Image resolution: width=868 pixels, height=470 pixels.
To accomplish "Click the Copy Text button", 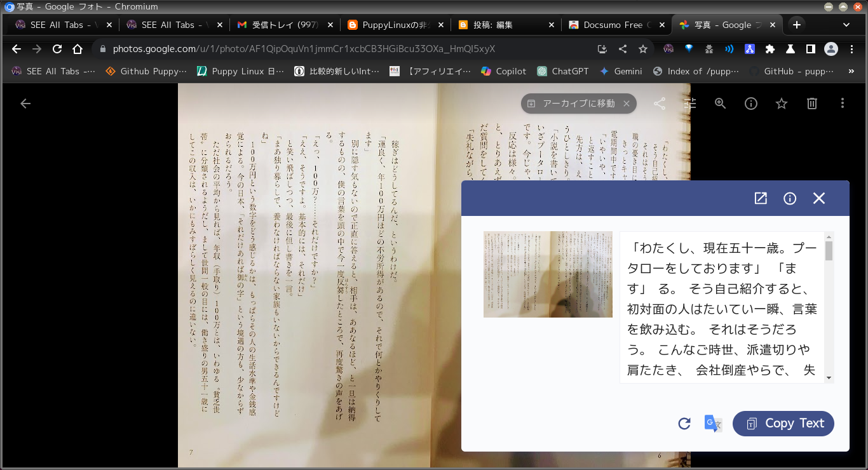I will click(783, 424).
